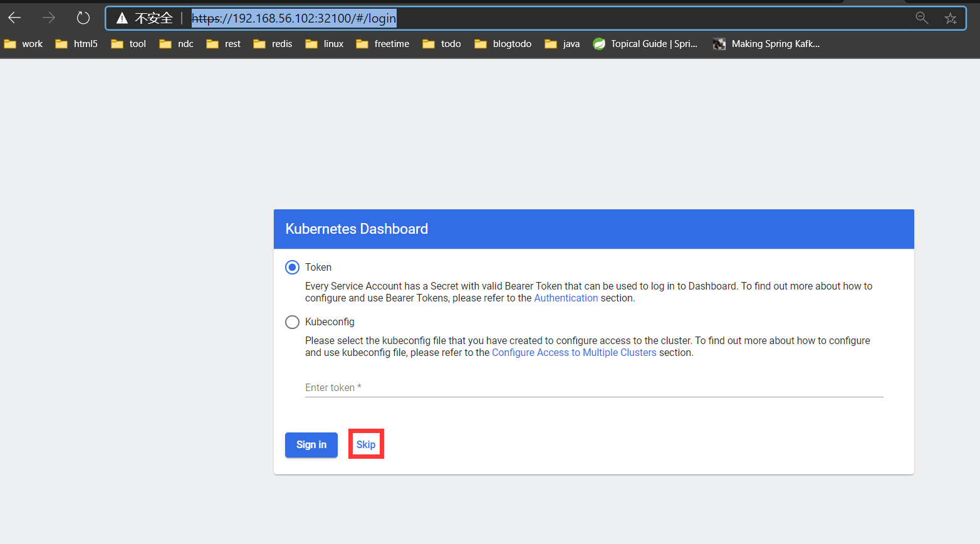Open the rest bookmarks folder
This screenshot has height=544, width=980.
pyautogui.click(x=224, y=44)
